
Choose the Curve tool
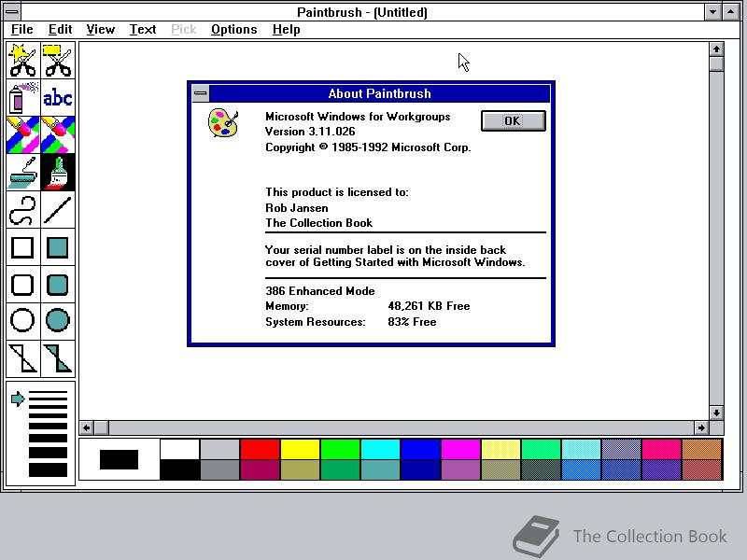[22, 210]
